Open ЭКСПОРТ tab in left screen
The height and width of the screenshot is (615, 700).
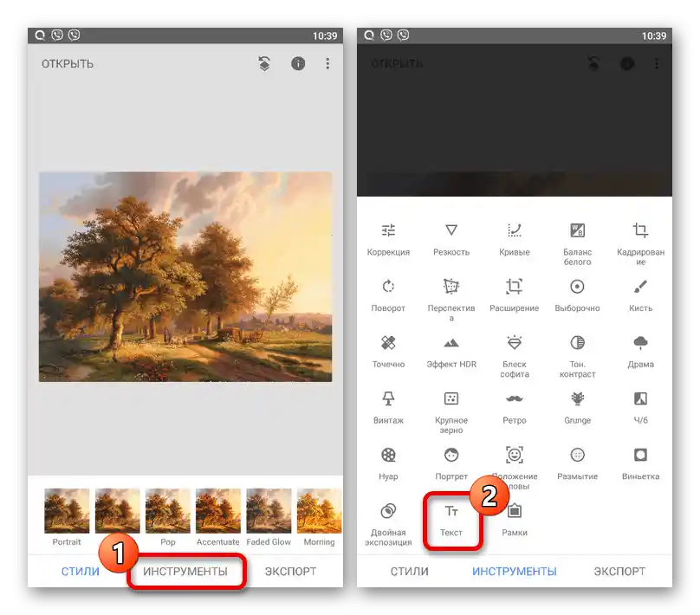[290, 572]
